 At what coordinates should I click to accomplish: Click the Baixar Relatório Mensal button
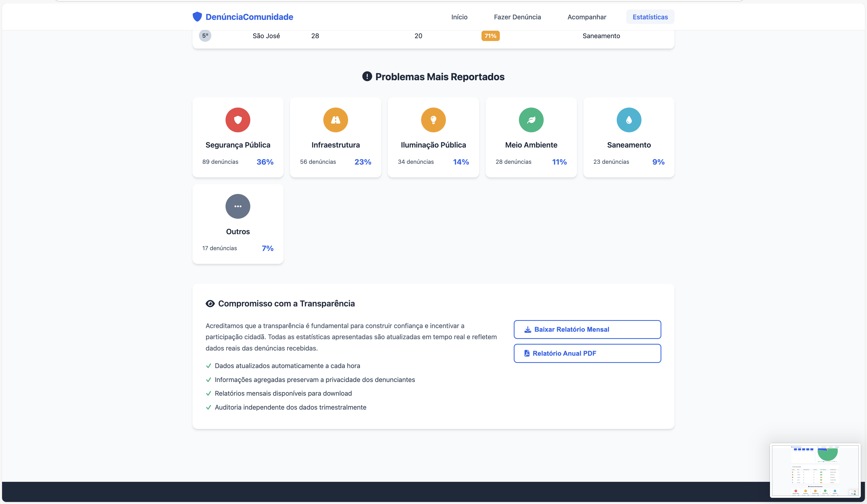coord(587,329)
